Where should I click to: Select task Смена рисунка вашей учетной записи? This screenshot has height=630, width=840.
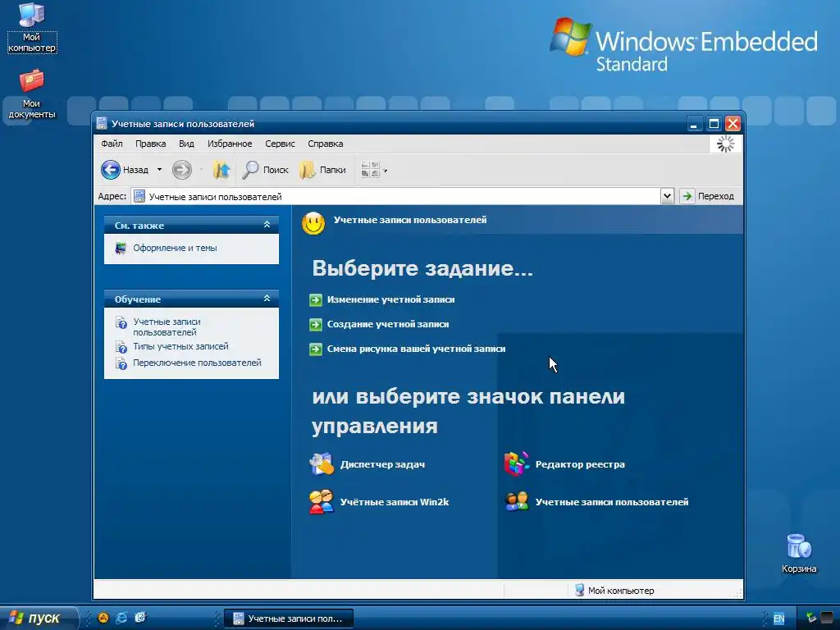point(416,349)
